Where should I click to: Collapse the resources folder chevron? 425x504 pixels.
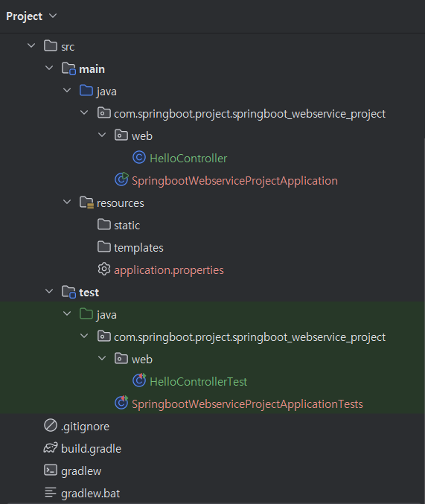(67, 202)
